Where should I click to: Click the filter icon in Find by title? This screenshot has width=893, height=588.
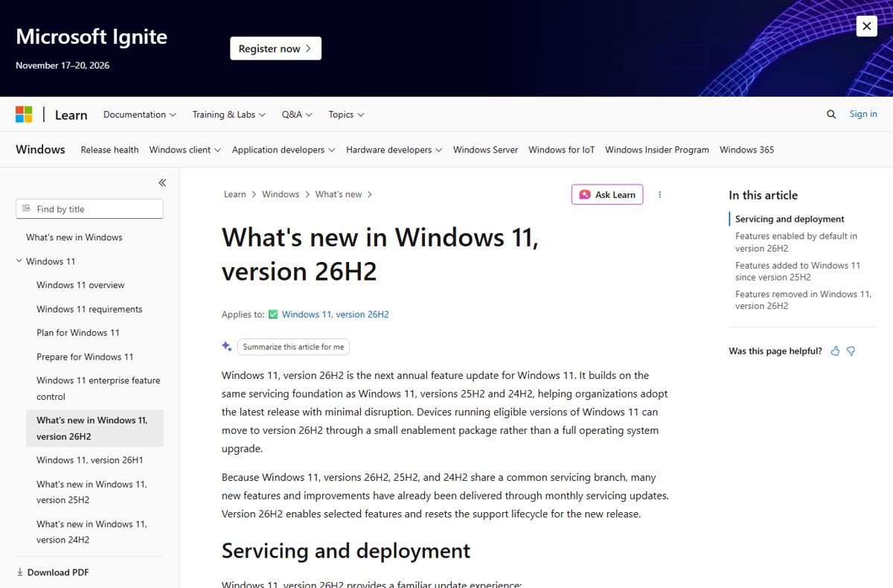(x=27, y=209)
